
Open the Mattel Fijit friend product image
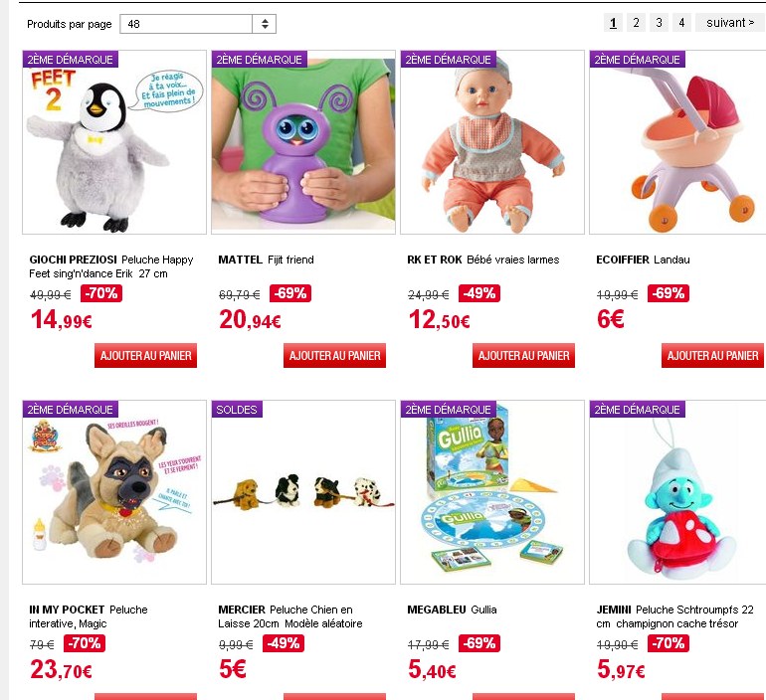[x=303, y=142]
